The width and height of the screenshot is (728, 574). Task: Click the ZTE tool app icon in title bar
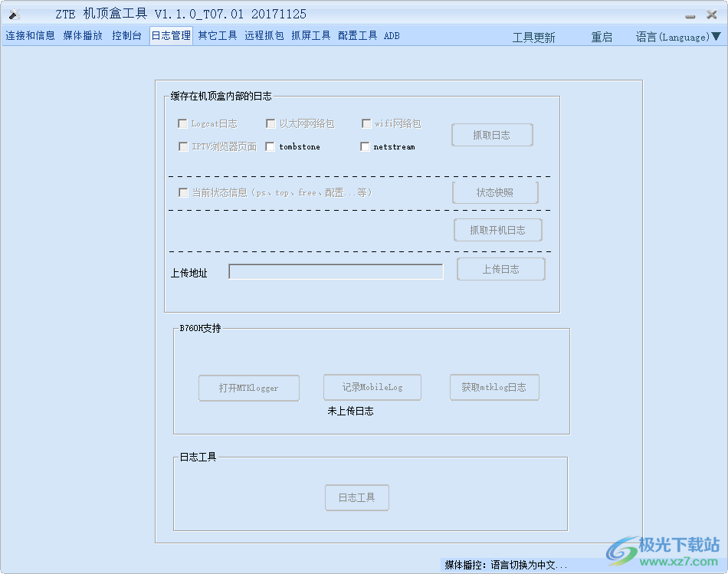[15, 15]
